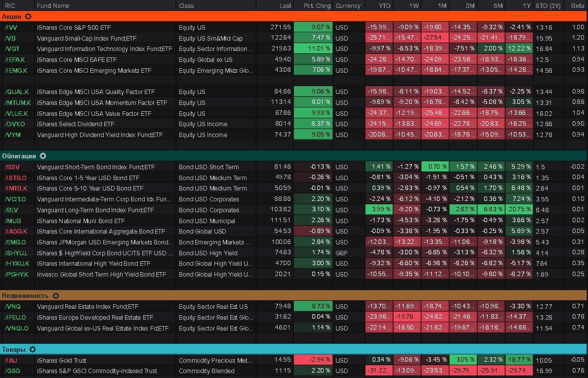Open the /HYXU.K ticker link
This screenshot has height=378, width=588.
tap(17, 264)
